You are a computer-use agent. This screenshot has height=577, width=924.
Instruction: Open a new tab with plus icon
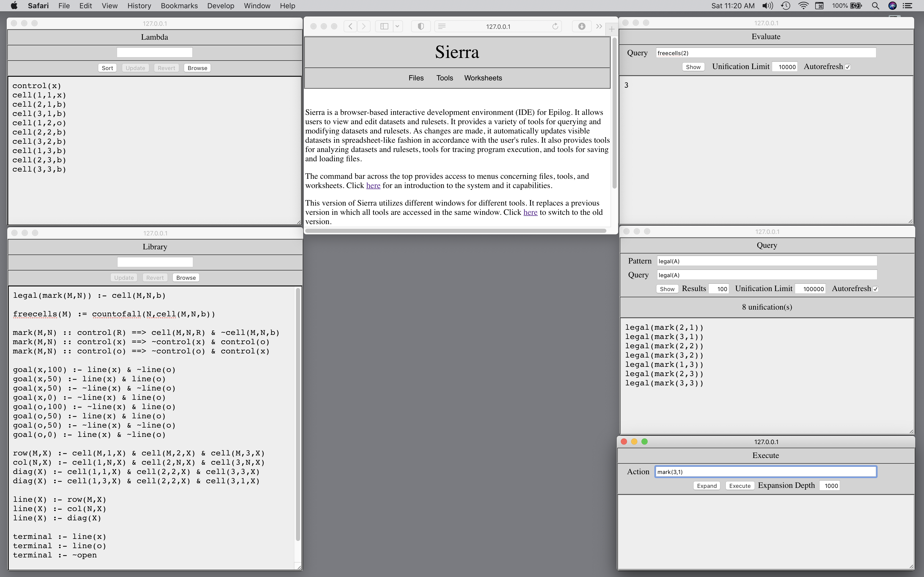[611, 29]
